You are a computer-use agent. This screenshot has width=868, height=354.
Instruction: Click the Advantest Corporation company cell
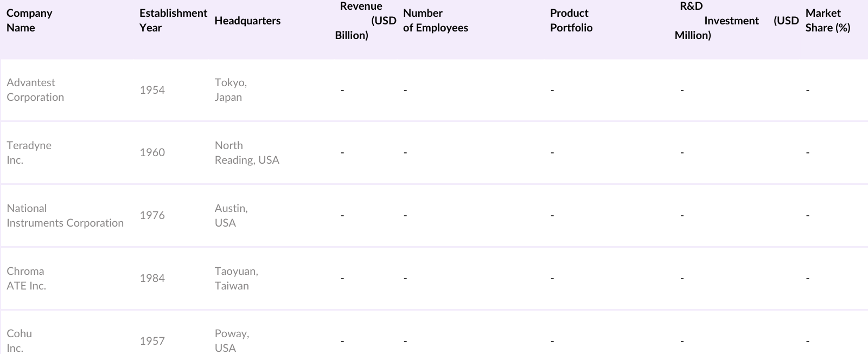[x=35, y=90]
